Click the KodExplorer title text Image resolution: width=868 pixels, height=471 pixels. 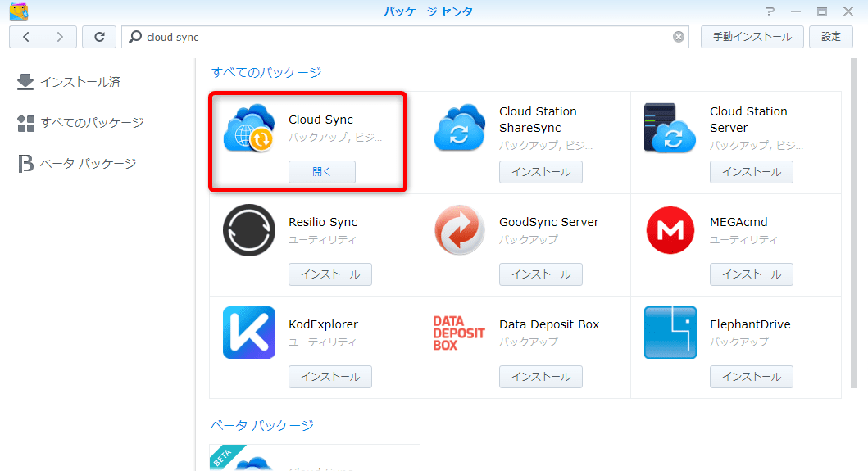(x=323, y=324)
